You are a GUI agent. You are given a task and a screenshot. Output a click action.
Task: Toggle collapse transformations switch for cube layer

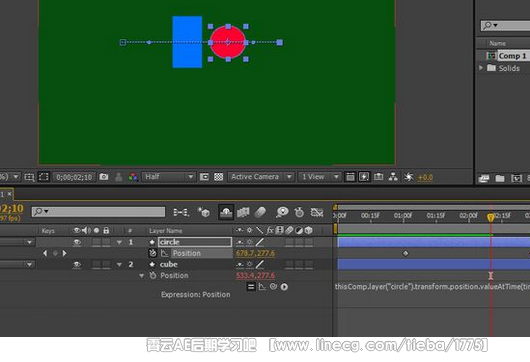(250, 264)
